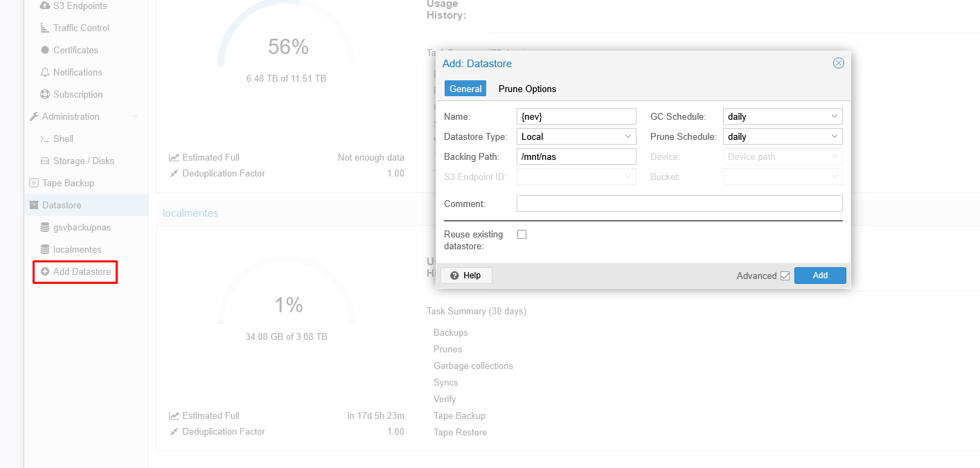Image resolution: width=980 pixels, height=468 pixels.
Task: Open Help for the datastore dialog
Action: coord(466,276)
